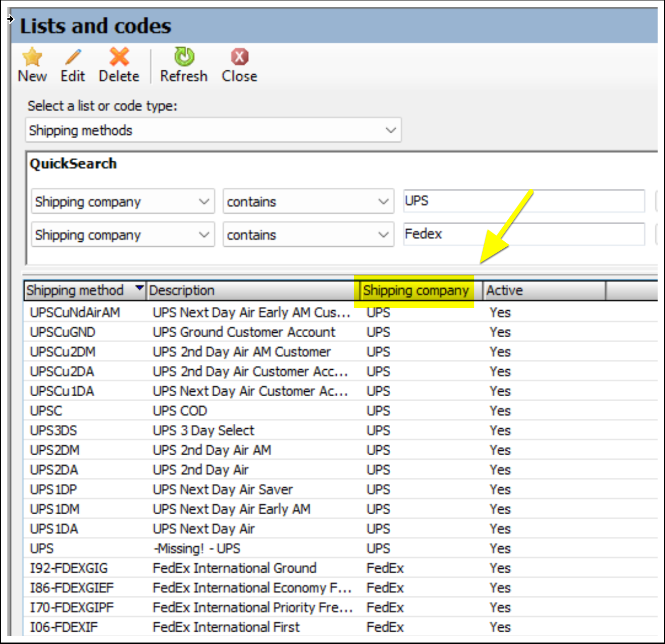Image resolution: width=665 pixels, height=644 pixels.
Task: Click 'UPS 2nd Day Air AM' description
Action: click(212, 450)
